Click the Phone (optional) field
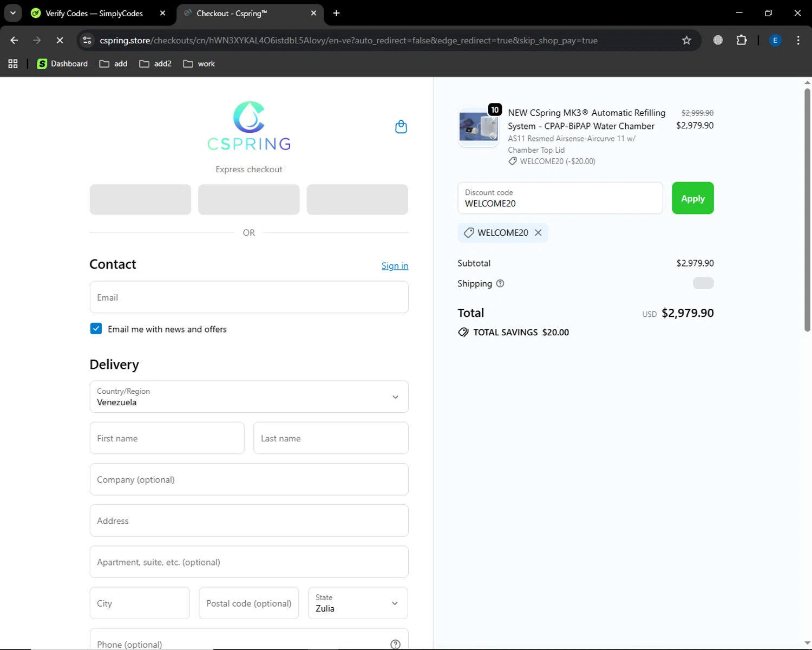The width and height of the screenshot is (812, 650). (x=249, y=640)
